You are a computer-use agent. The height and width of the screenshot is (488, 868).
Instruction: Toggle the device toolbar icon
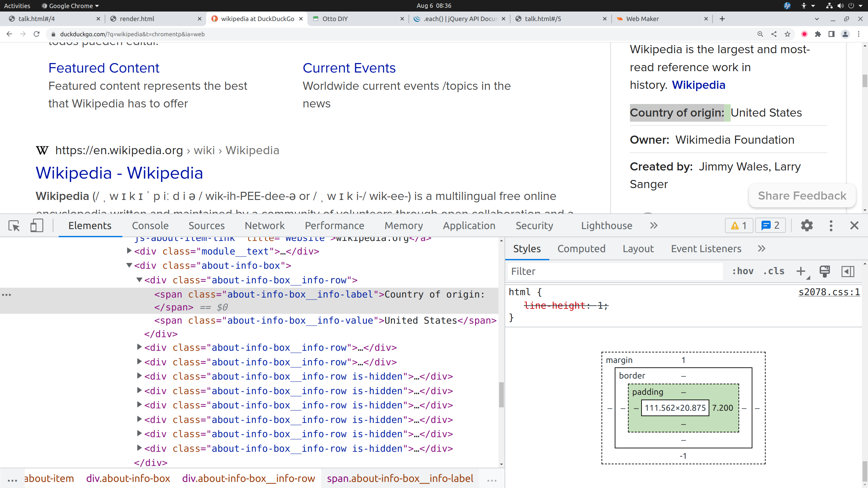pos(37,226)
